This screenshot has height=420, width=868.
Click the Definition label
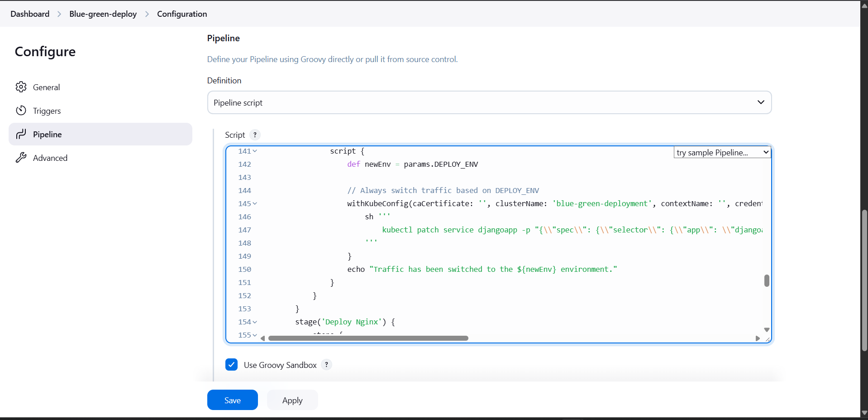click(x=224, y=80)
